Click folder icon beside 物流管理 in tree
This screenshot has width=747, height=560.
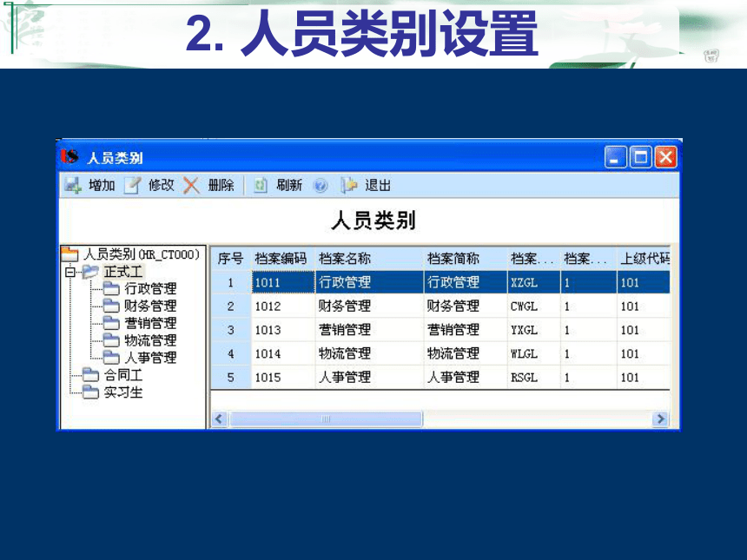tap(111, 340)
